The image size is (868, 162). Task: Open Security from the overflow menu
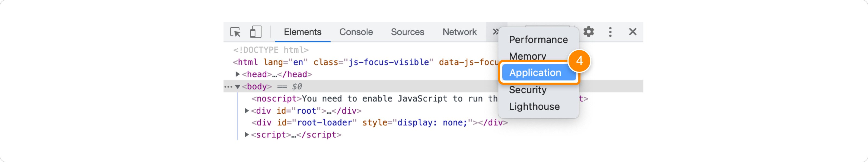coord(528,90)
